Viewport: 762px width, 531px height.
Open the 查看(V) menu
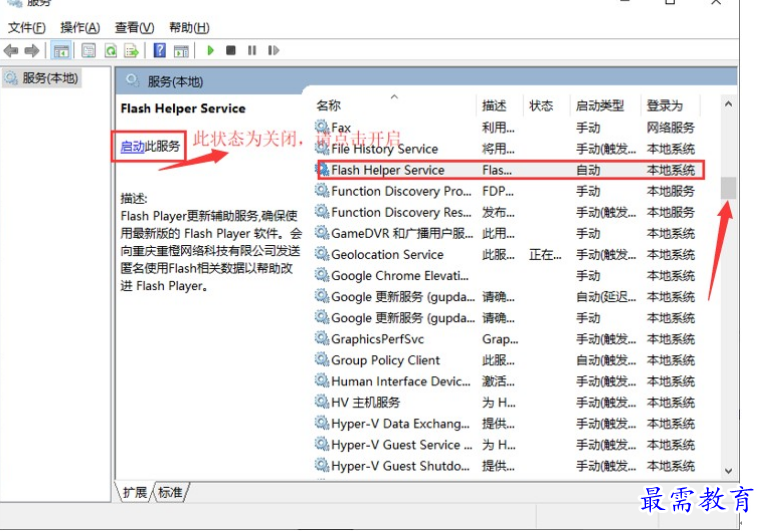[x=135, y=28]
